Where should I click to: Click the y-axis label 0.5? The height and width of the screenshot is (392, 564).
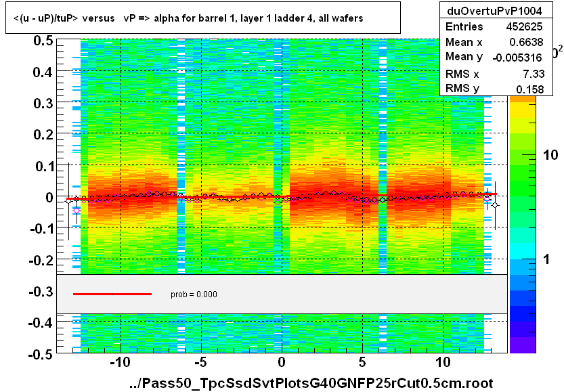(43, 41)
